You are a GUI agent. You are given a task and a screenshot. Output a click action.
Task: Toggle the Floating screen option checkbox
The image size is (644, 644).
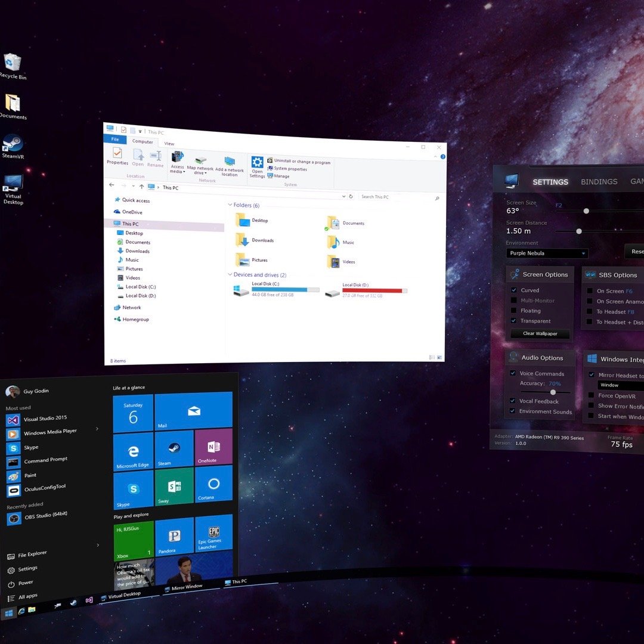[513, 310]
